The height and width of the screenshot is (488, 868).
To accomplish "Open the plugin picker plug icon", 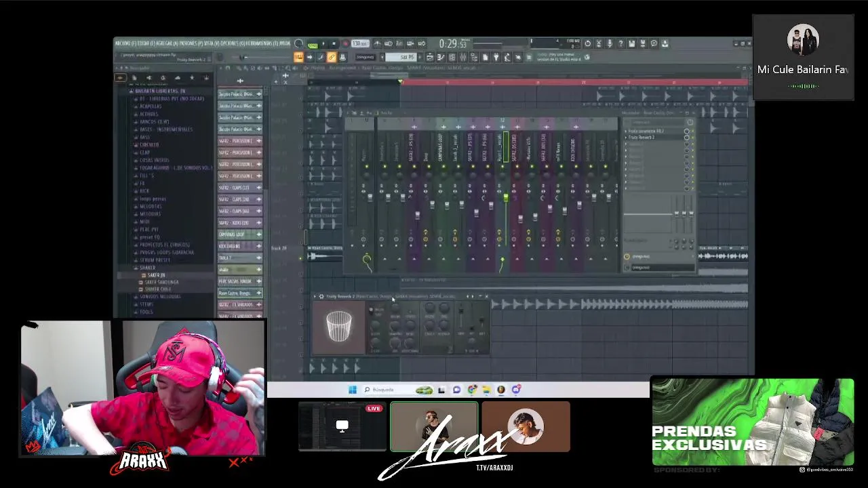I will 496,57.
